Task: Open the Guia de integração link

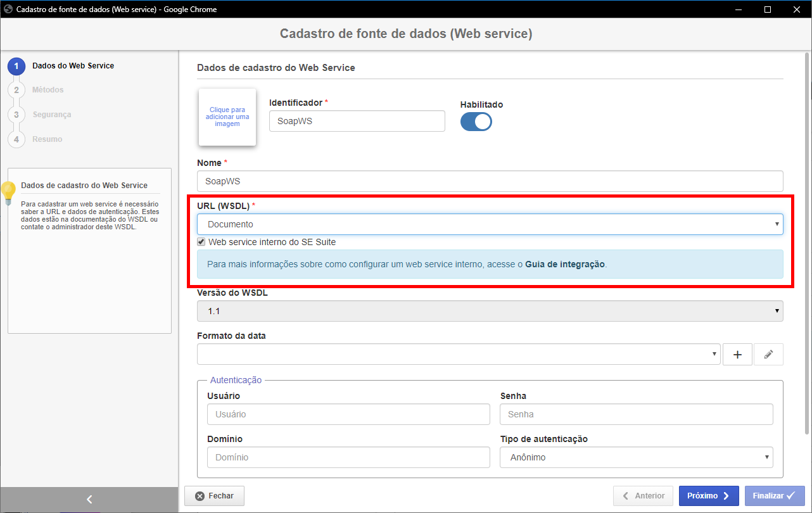Action: [565, 265]
